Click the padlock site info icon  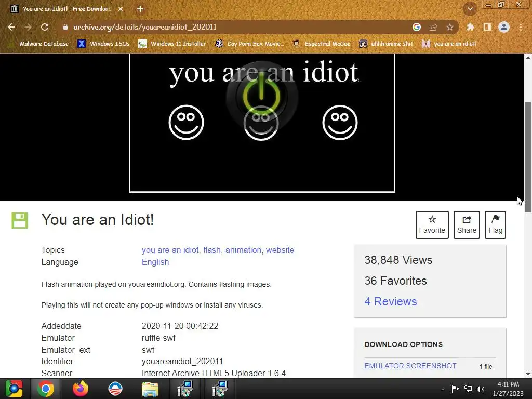click(65, 27)
